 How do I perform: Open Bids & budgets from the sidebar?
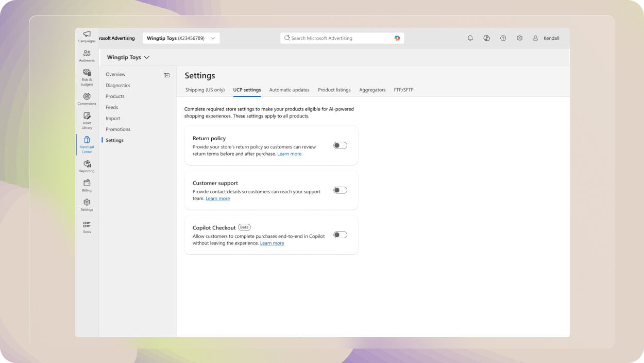pos(87,77)
